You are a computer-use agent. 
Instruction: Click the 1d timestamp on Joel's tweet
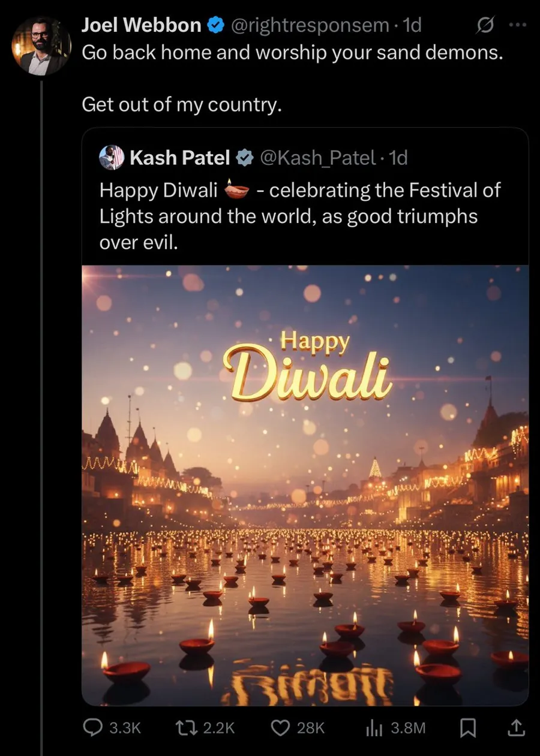(x=413, y=25)
